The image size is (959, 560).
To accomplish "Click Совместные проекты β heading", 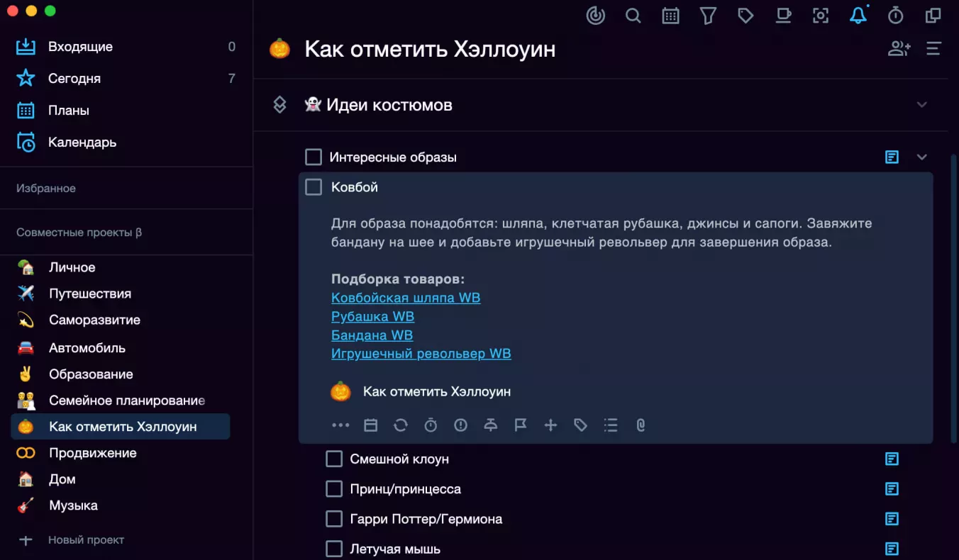I will point(79,233).
